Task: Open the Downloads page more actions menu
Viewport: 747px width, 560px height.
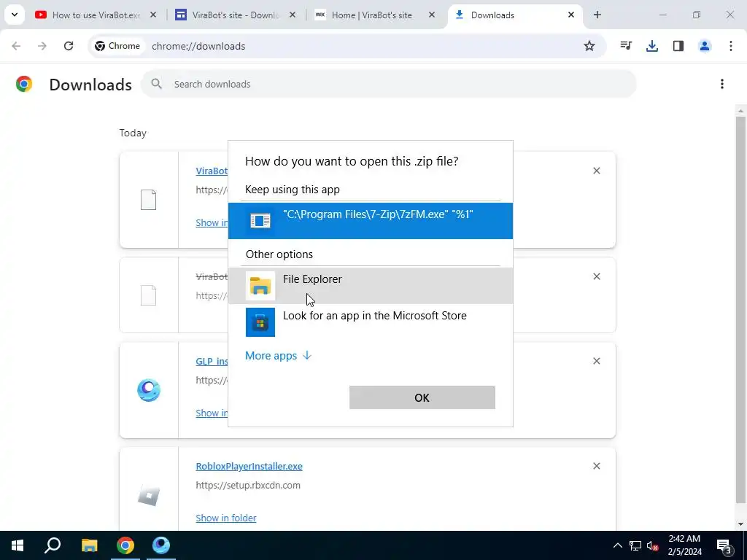Action: (722, 85)
